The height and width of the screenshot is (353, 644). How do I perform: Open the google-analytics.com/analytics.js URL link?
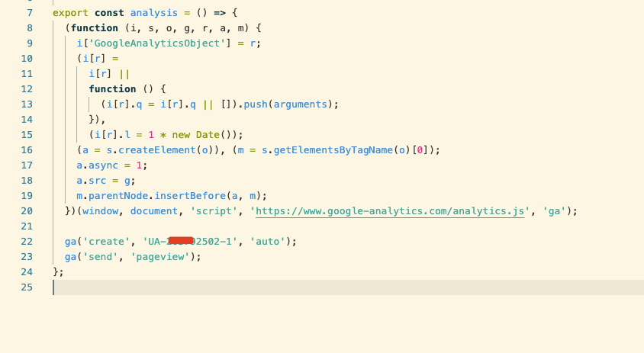click(x=390, y=211)
